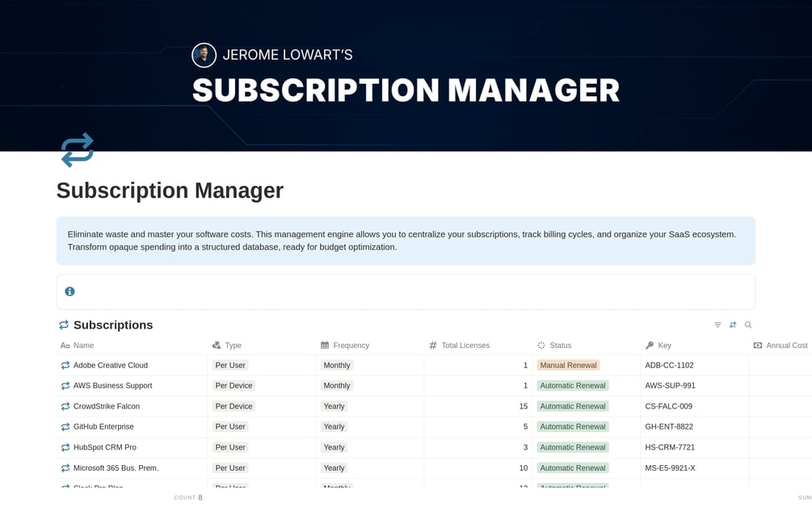Click license count 5 for GitHub Enterprise

coord(525,427)
